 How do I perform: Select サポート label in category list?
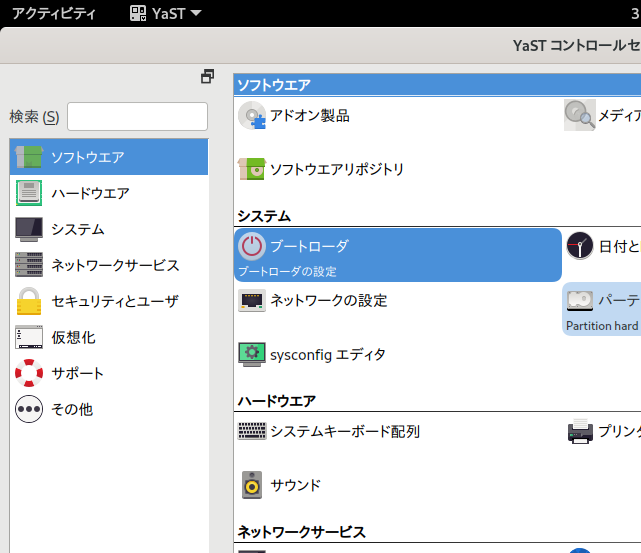(77, 373)
